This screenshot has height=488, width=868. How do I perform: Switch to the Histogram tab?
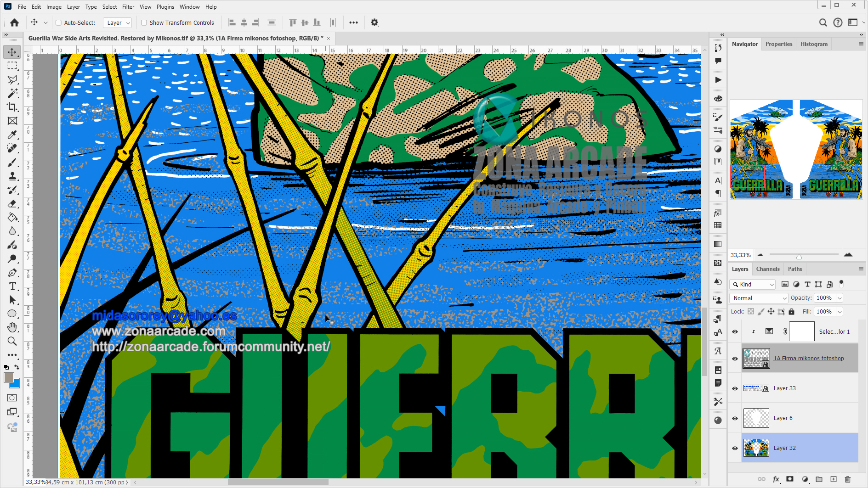814,44
